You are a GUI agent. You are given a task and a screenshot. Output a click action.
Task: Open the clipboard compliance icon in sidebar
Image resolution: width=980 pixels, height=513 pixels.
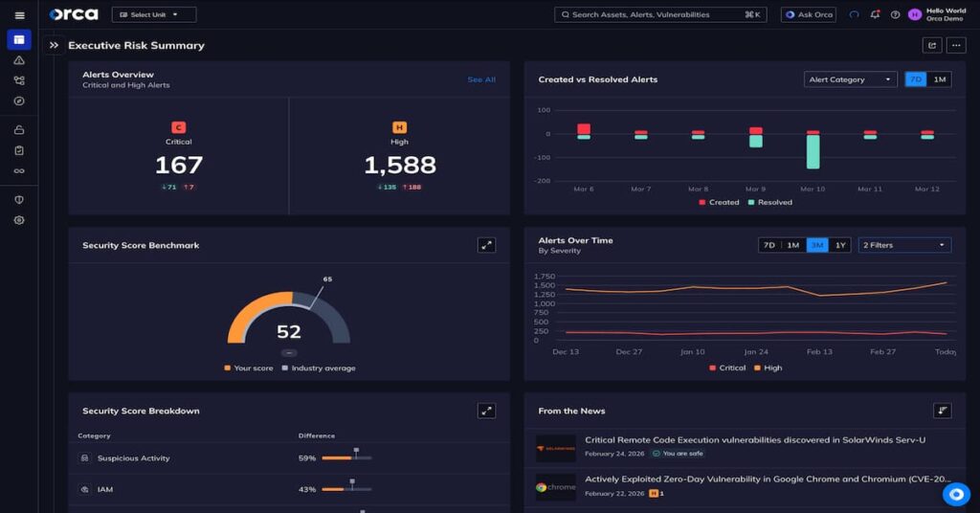pos(19,150)
